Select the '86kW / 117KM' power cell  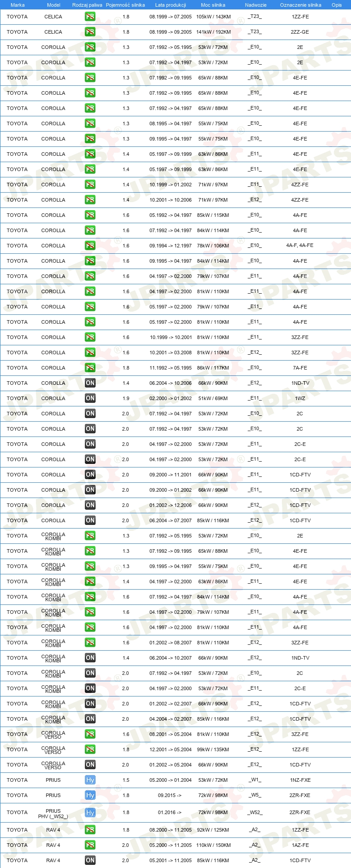tap(213, 368)
